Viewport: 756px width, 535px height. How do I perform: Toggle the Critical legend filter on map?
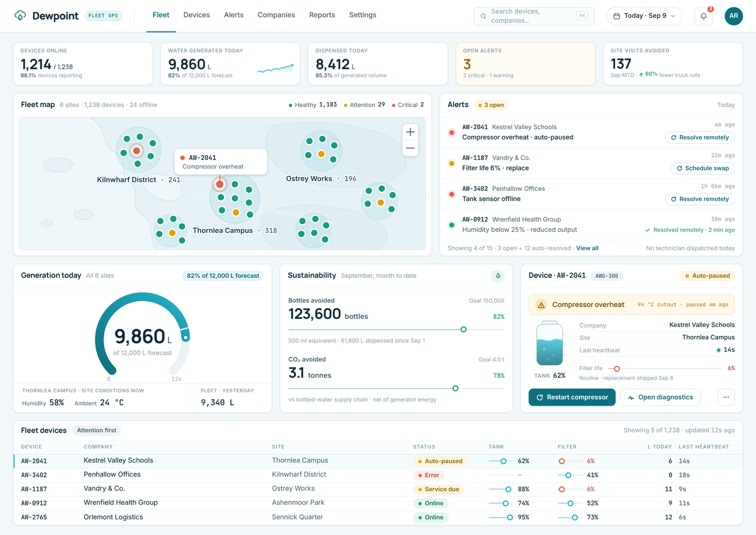coord(408,105)
